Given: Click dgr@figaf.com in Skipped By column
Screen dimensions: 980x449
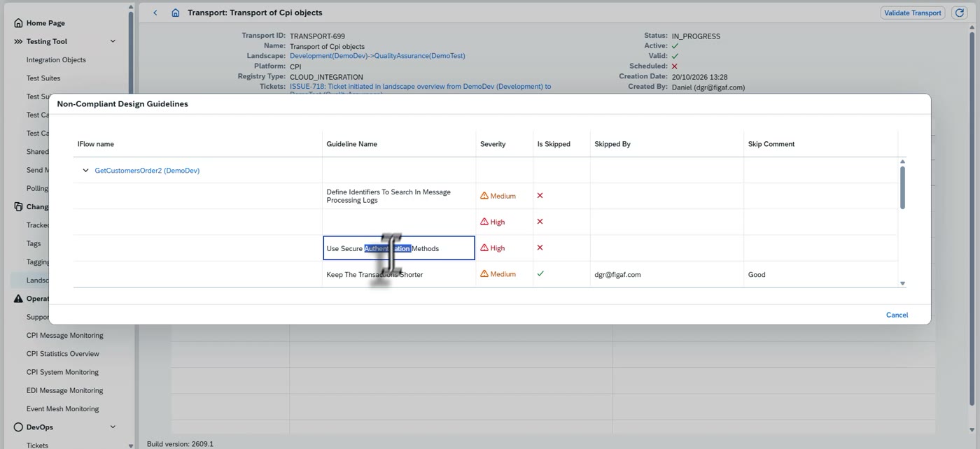Looking at the screenshot, I should point(617,275).
